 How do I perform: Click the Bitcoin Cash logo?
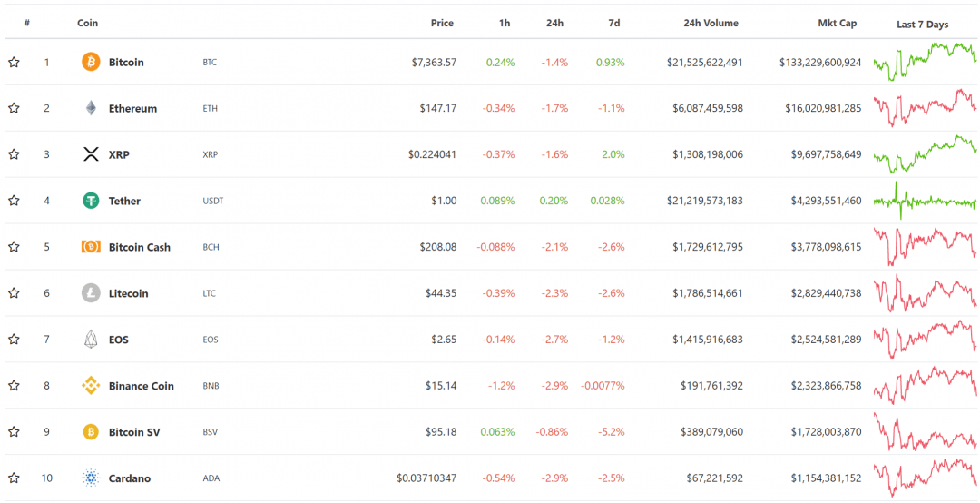[91, 247]
